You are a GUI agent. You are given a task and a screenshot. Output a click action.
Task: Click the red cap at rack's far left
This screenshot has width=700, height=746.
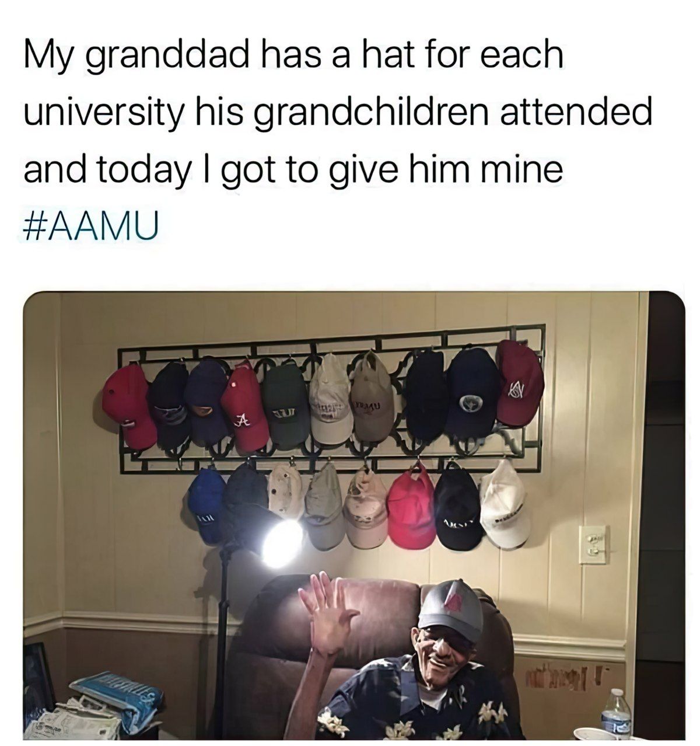128,406
